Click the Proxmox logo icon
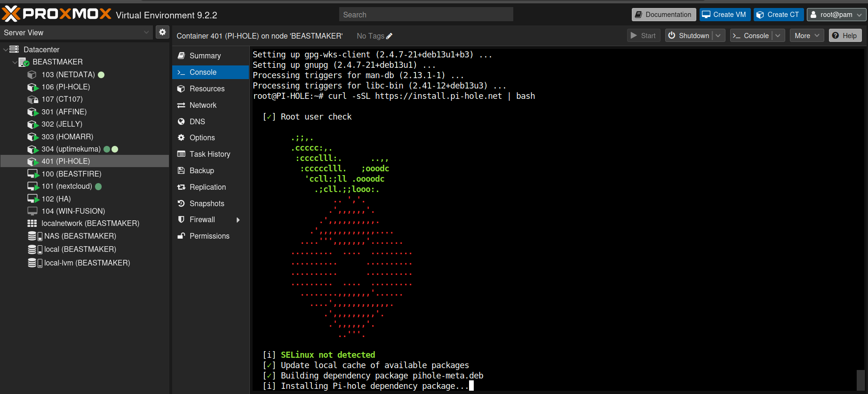This screenshot has height=394, width=868. point(11,14)
